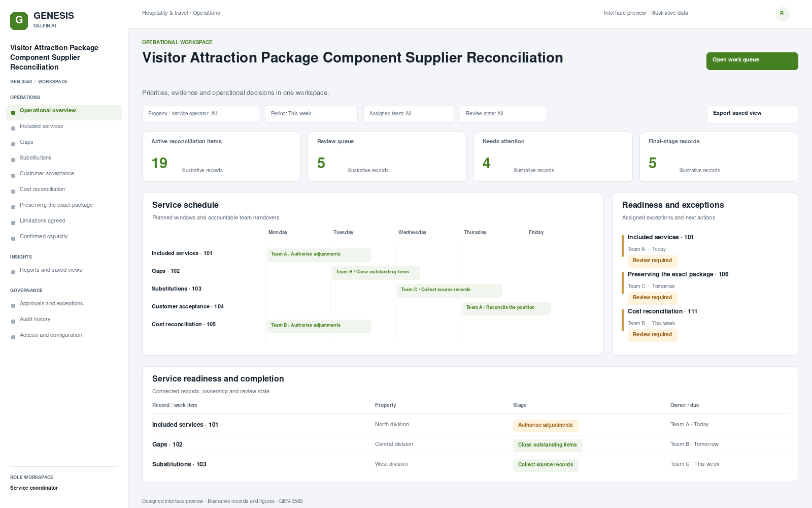Viewport: 812px width, 508px height.
Task: Click the Active reconciliation items card
Action: 221,157
